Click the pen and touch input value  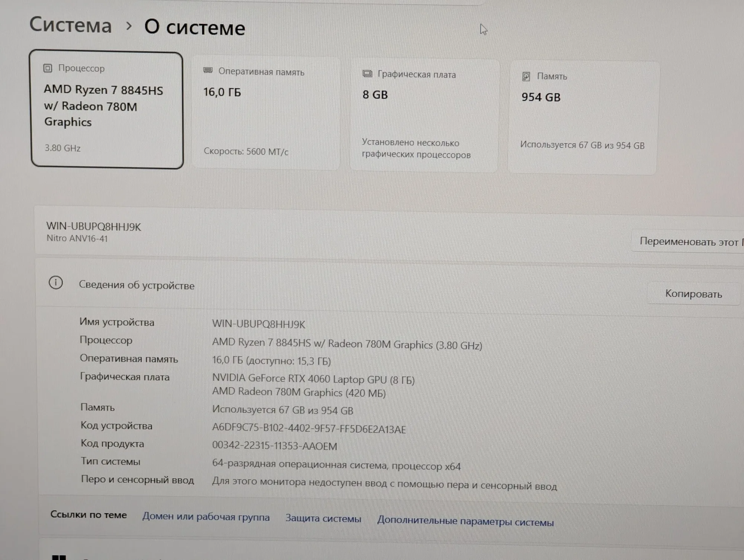384,483
